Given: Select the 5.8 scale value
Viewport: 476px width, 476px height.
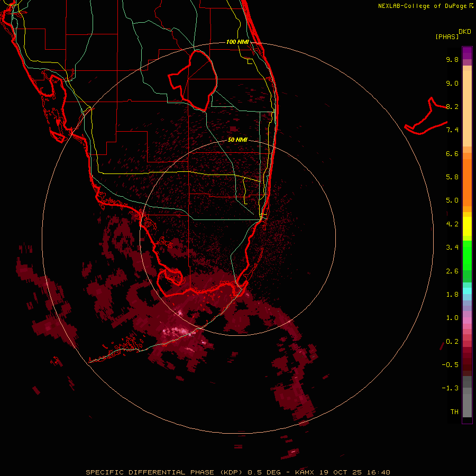Looking at the screenshot, I should point(452,177).
